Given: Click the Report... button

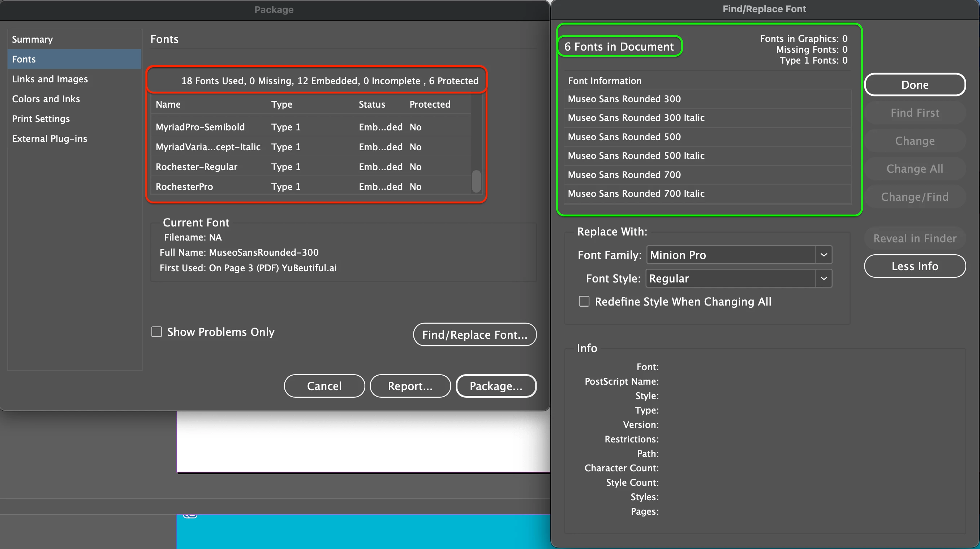Looking at the screenshot, I should pyautogui.click(x=410, y=386).
